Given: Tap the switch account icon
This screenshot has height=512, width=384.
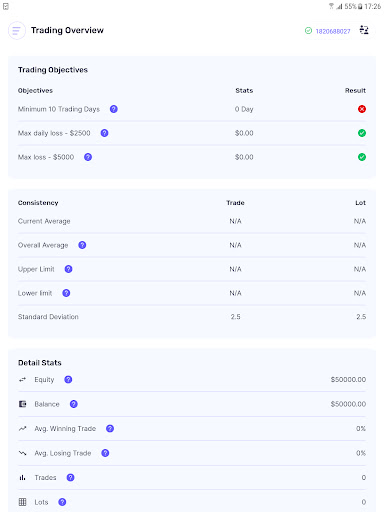Looking at the screenshot, I should [364, 30].
